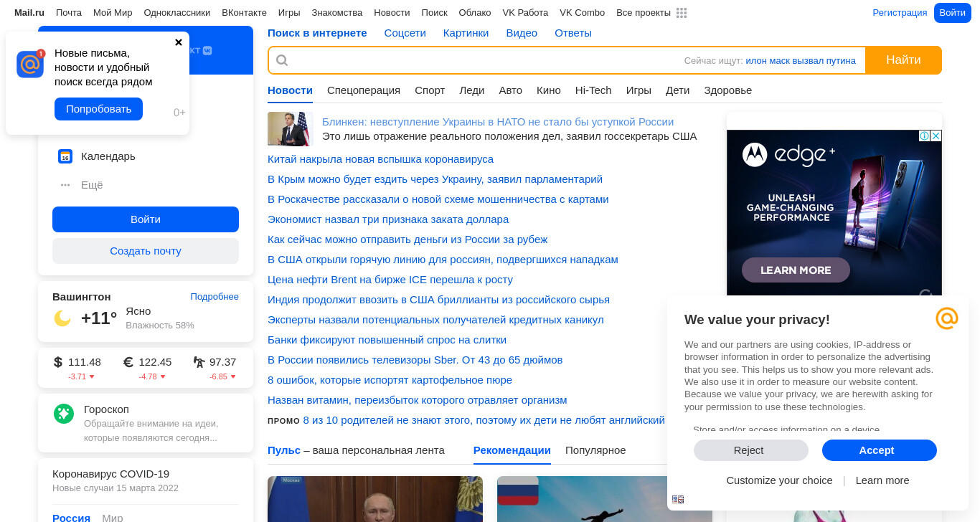This screenshot has height=522, width=980.
Task: Click Learn more in privacy dialog
Action: (882, 480)
